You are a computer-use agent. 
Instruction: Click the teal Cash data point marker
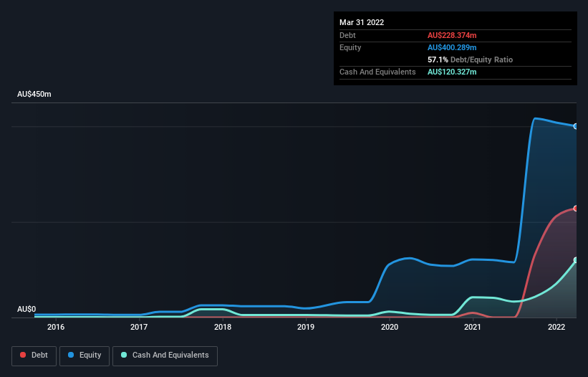(x=576, y=260)
